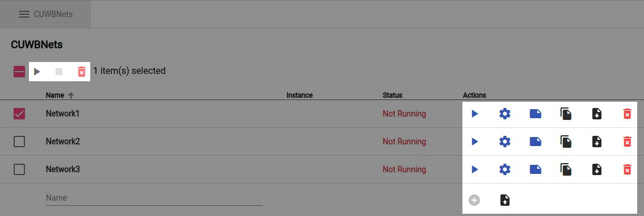644x216 pixels.
Task: Check the Network2 checkbox
Action: (x=19, y=142)
